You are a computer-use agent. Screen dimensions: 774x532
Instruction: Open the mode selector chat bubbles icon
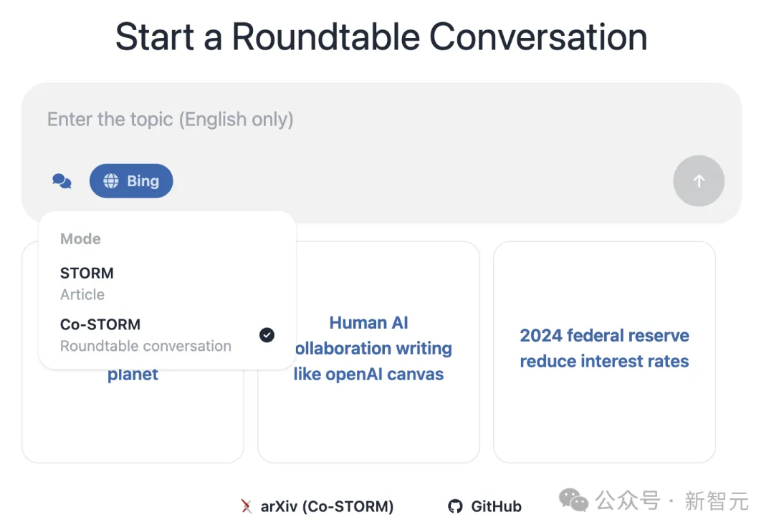click(x=62, y=181)
